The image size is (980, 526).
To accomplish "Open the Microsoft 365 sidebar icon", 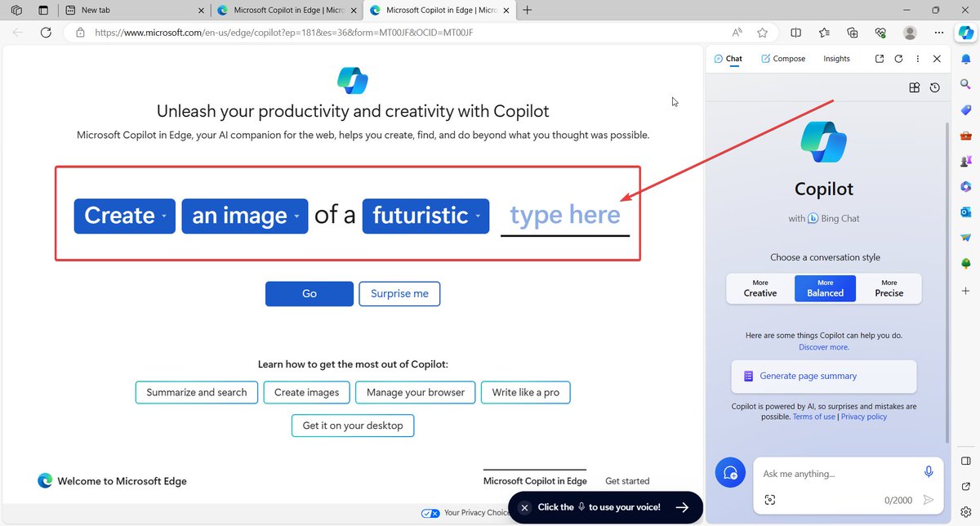I will [x=965, y=186].
